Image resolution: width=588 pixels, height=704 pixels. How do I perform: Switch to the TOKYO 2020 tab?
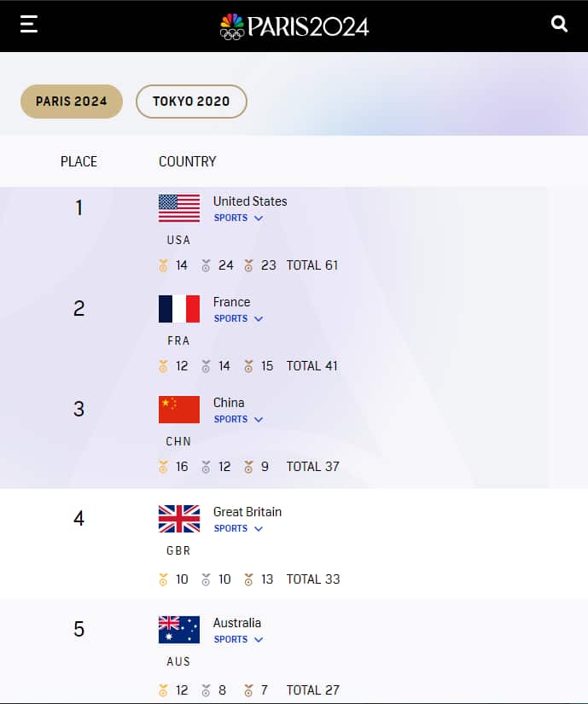191,101
